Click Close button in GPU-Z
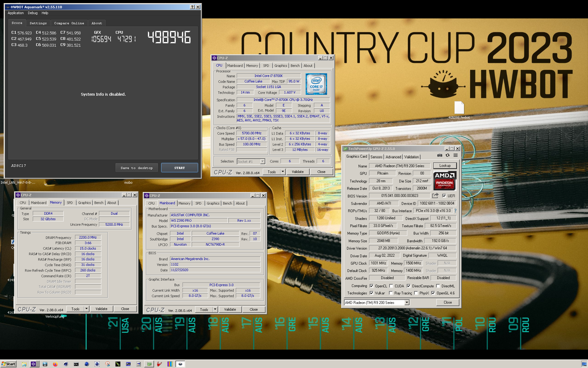The image size is (588, 368). click(447, 302)
